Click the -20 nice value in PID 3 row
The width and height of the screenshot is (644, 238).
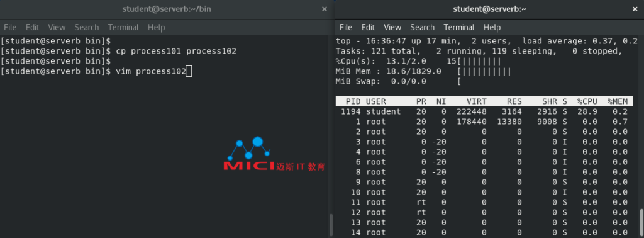pyautogui.click(x=438, y=142)
